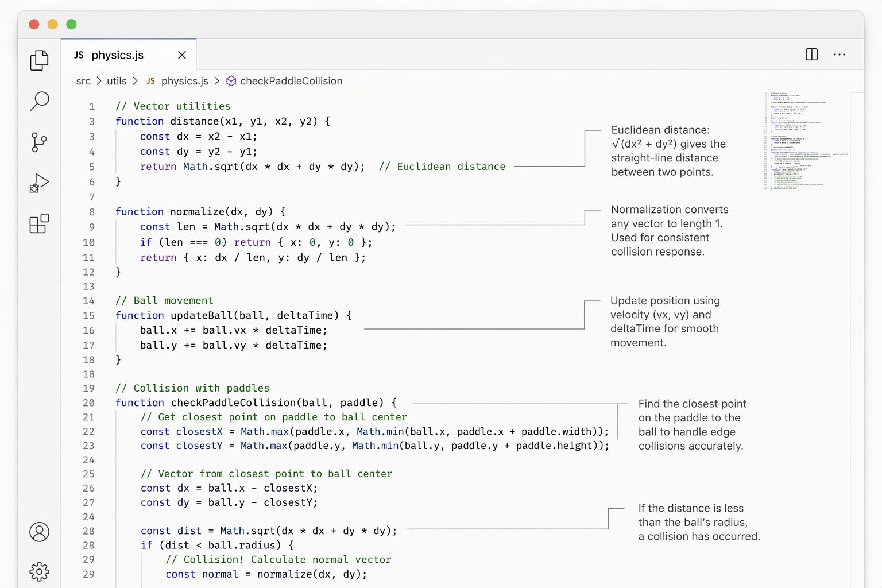Viewport: 882px width, 588px height.
Task: Open the Run and Debug panel
Action: (38, 183)
